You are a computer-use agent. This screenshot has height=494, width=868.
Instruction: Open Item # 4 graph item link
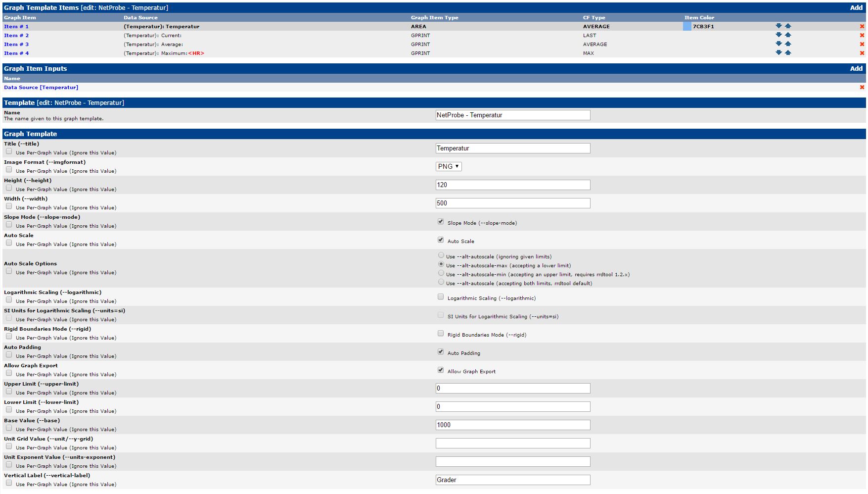pos(16,53)
